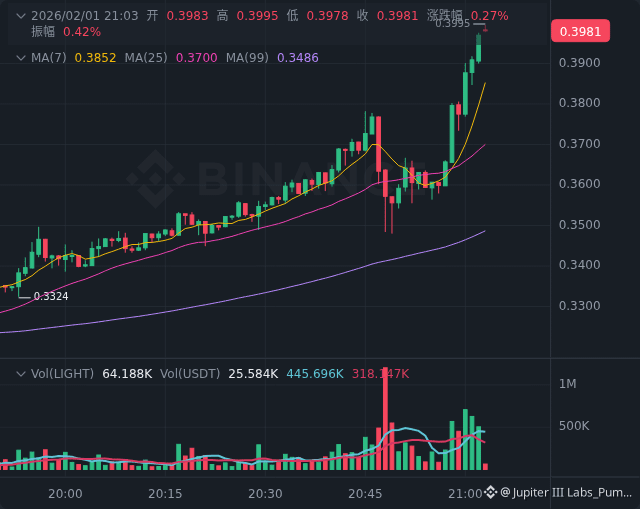The width and height of the screenshot is (640, 509).
Task: Collapse the Vol(LIGHT) indicator chevron
Action: pyautogui.click(x=20, y=373)
